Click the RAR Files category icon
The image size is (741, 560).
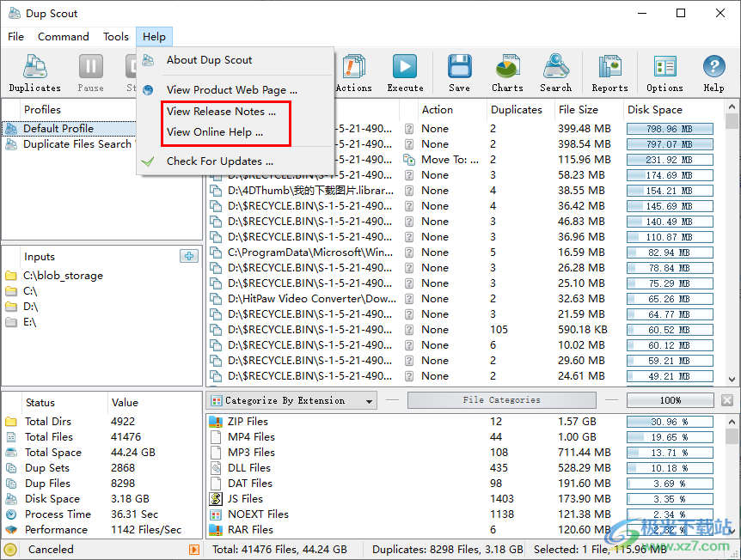216,530
